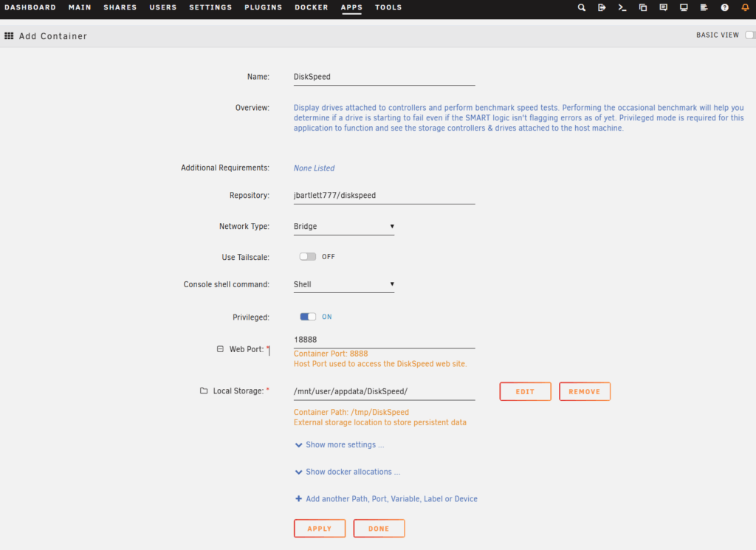
Task: Click the None Listed requirements text
Action: pos(314,168)
